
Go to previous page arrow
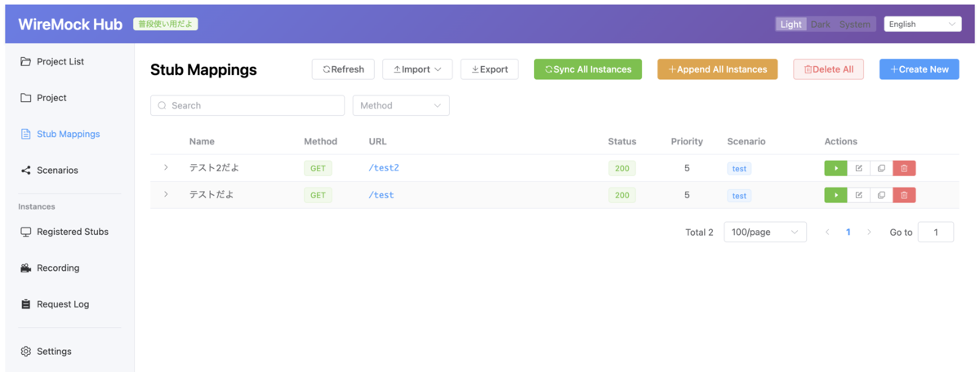click(x=827, y=232)
